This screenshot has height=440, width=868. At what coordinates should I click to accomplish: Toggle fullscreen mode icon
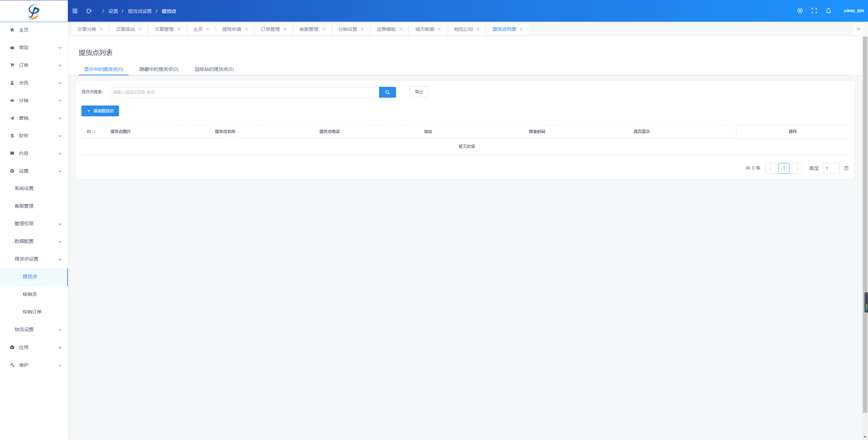pos(814,11)
